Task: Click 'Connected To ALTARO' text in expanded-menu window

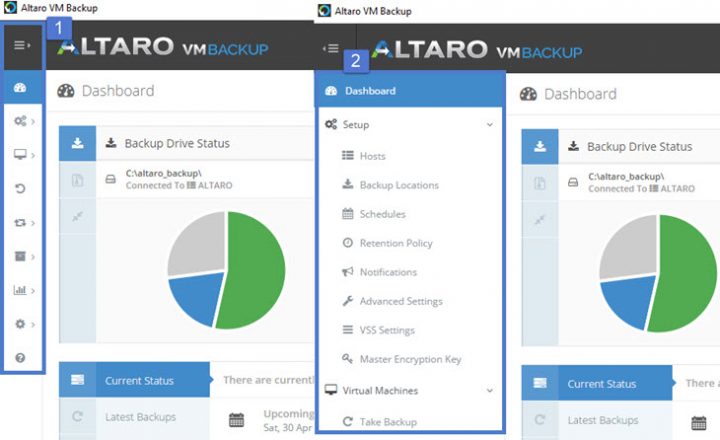Action: 641,188
